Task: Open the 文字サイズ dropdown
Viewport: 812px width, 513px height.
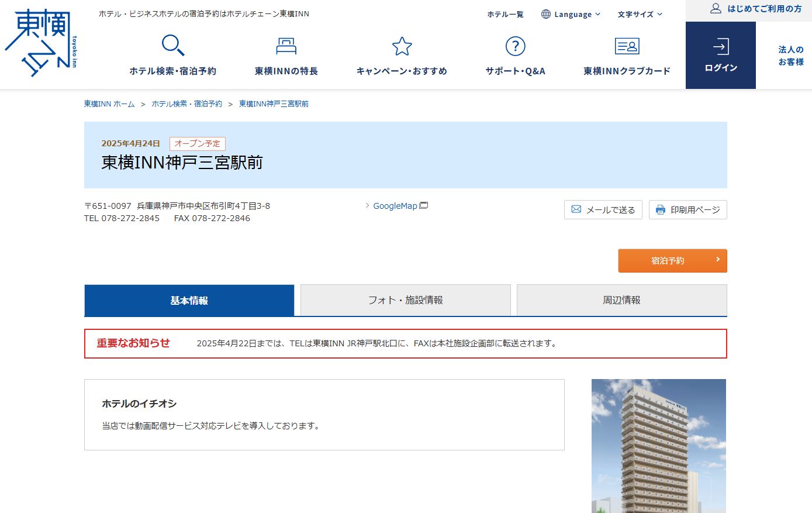Action: 640,14
